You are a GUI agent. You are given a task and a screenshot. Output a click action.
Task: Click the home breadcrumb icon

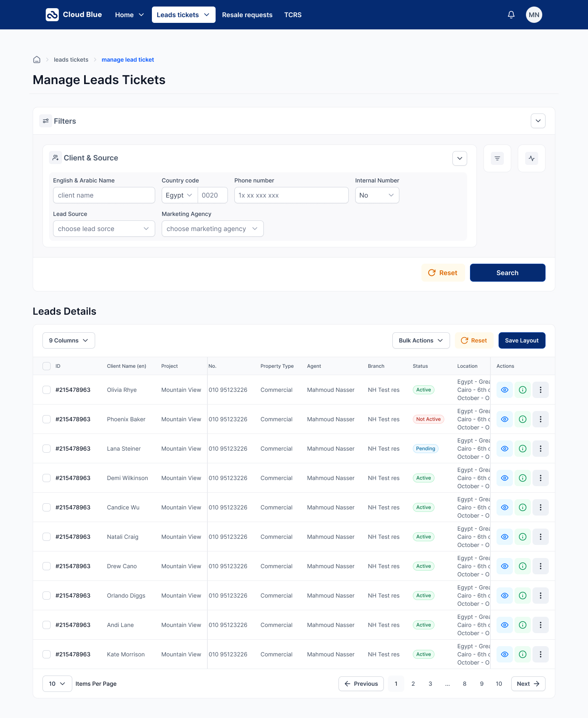click(x=37, y=60)
